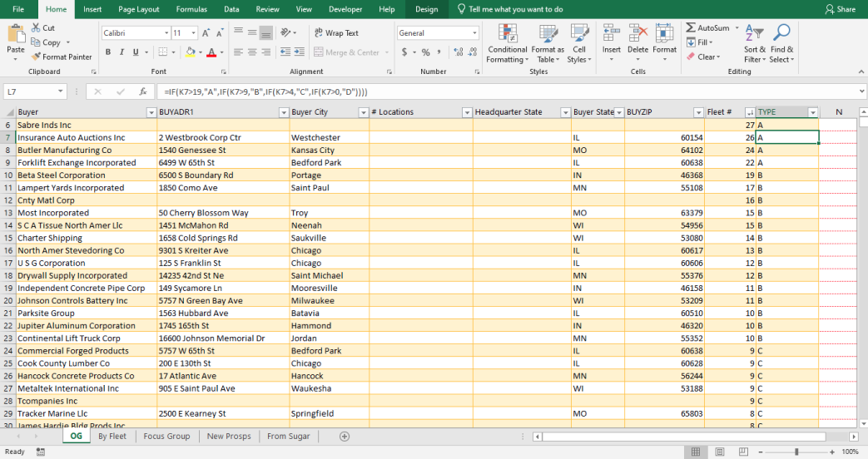868x459 pixels.
Task: Open the File menu
Action: [18, 9]
